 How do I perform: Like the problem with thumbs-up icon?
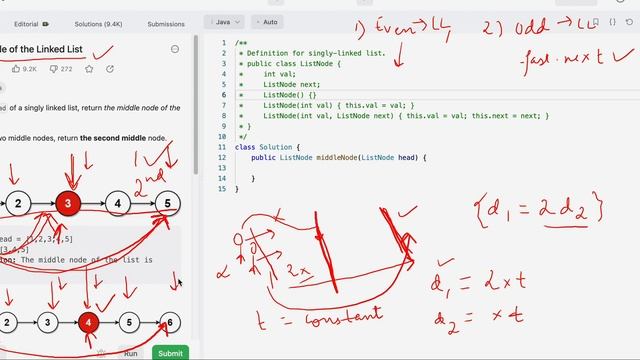click(16, 69)
